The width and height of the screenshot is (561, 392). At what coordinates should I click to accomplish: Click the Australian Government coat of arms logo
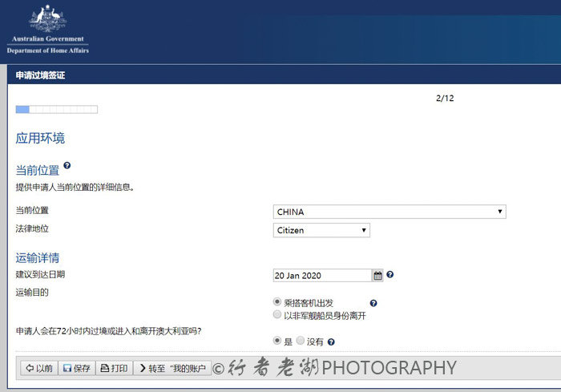(48, 18)
